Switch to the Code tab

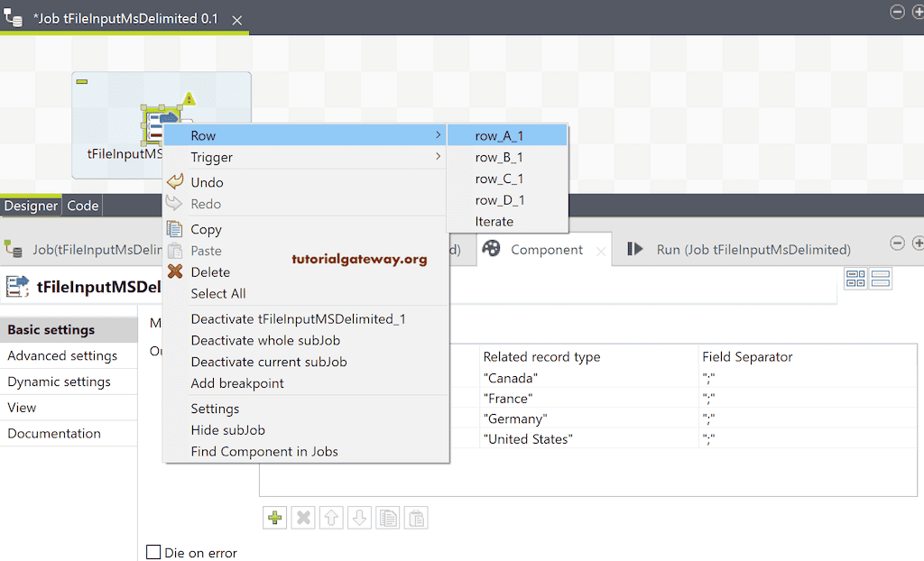[x=82, y=206]
